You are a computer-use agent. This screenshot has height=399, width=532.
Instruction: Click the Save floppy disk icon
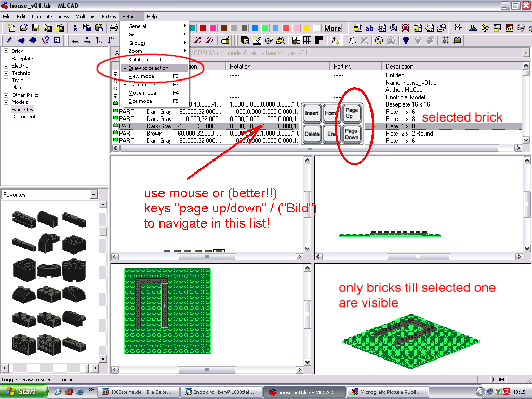click(x=36, y=28)
